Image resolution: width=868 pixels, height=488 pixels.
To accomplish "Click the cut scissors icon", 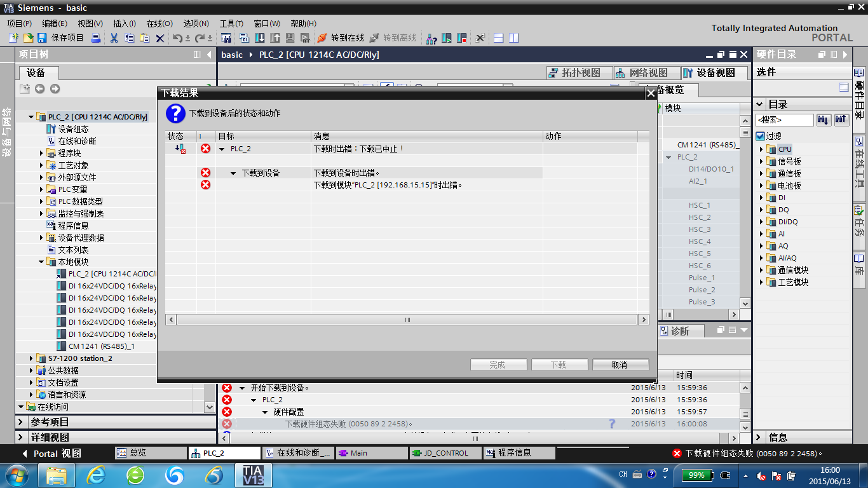I will coord(114,38).
